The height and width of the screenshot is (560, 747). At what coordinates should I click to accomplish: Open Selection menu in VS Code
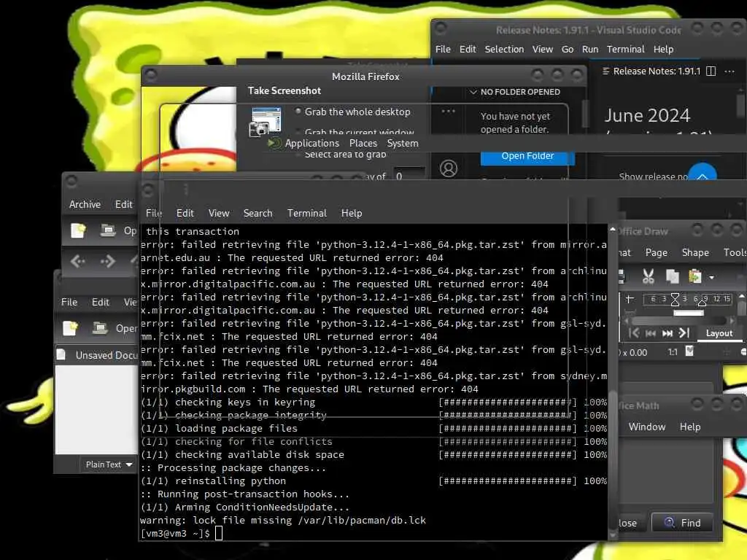point(504,49)
